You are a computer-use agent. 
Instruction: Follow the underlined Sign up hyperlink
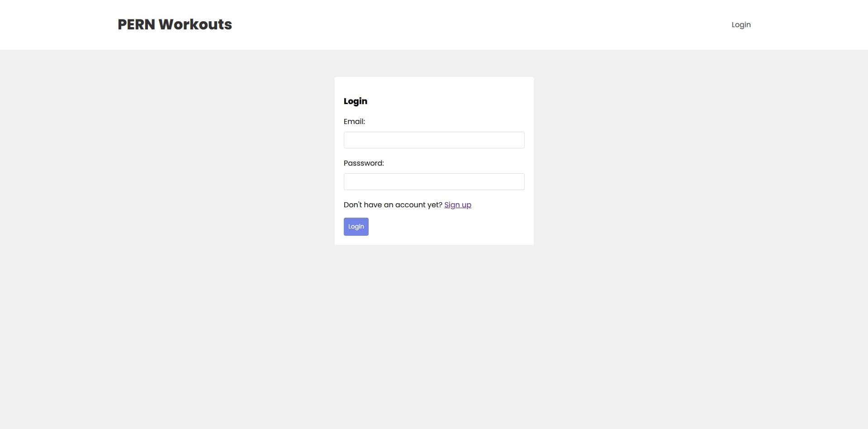coord(458,205)
